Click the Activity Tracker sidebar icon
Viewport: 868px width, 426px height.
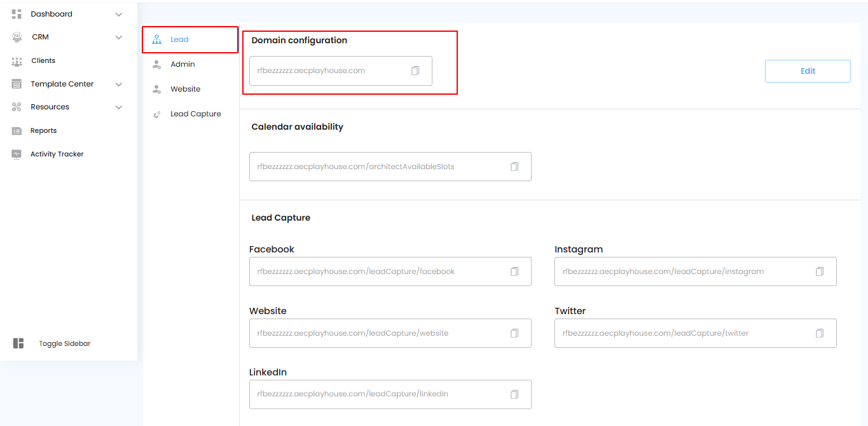tap(17, 154)
